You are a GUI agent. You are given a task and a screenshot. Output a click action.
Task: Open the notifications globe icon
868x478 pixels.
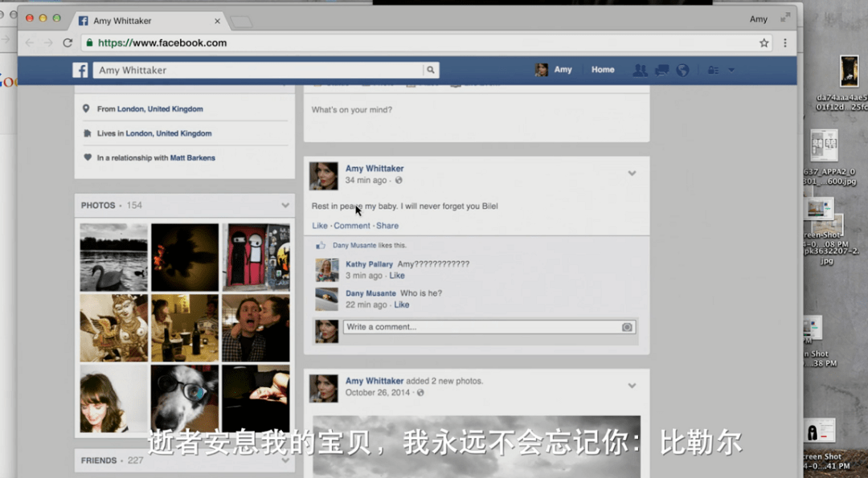682,71
